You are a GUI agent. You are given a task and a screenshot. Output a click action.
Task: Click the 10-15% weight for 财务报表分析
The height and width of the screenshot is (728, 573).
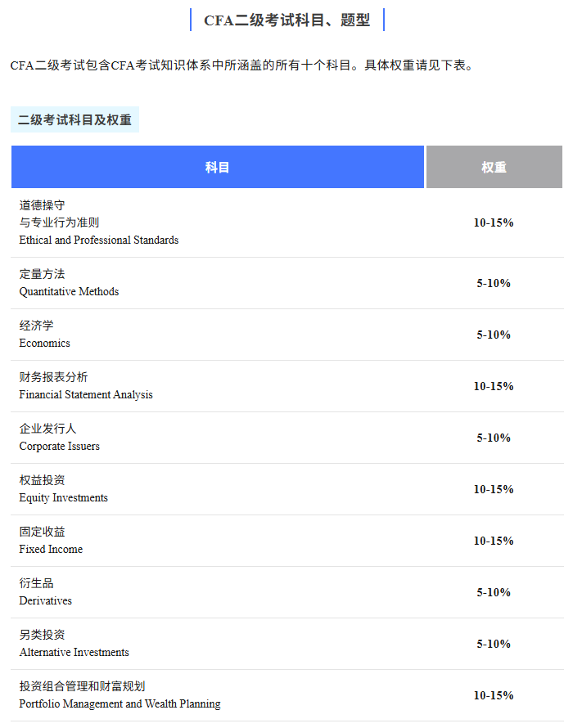[x=494, y=386]
